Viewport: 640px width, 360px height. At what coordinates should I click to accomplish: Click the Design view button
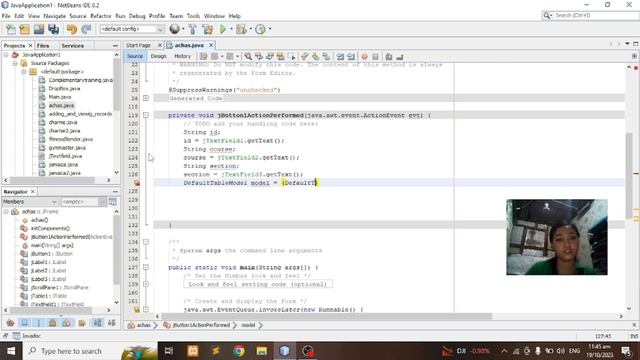click(158, 56)
